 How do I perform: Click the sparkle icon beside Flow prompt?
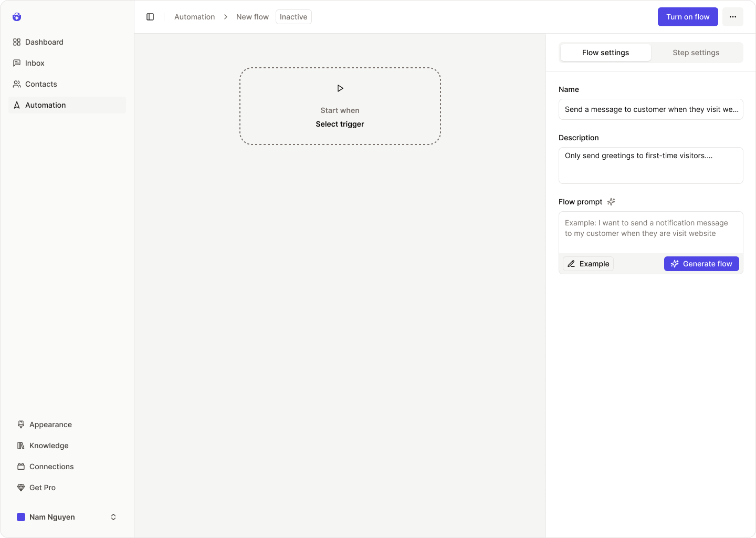click(611, 202)
